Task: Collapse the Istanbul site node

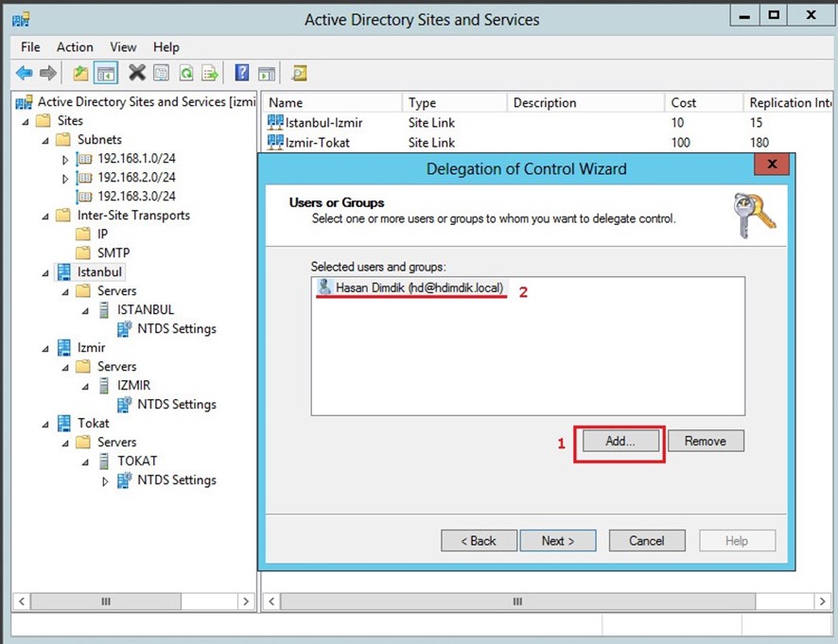Action: coord(45,273)
